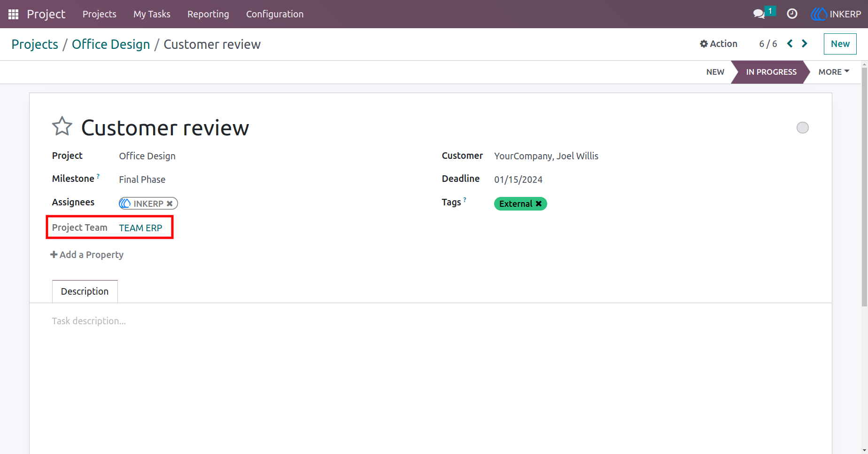Image resolution: width=868 pixels, height=454 pixels.
Task: Remove INKERP assignee with x
Action: coord(170,204)
